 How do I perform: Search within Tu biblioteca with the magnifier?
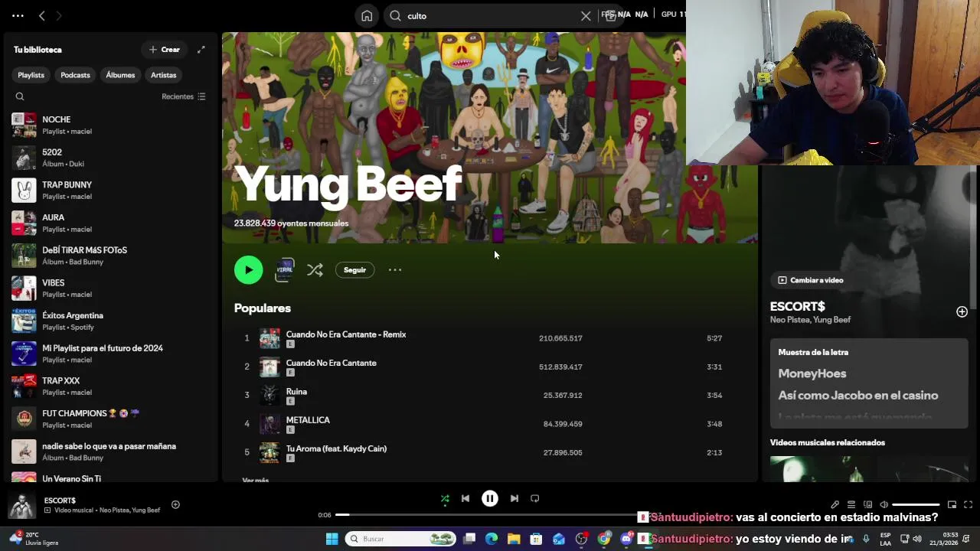click(x=20, y=96)
